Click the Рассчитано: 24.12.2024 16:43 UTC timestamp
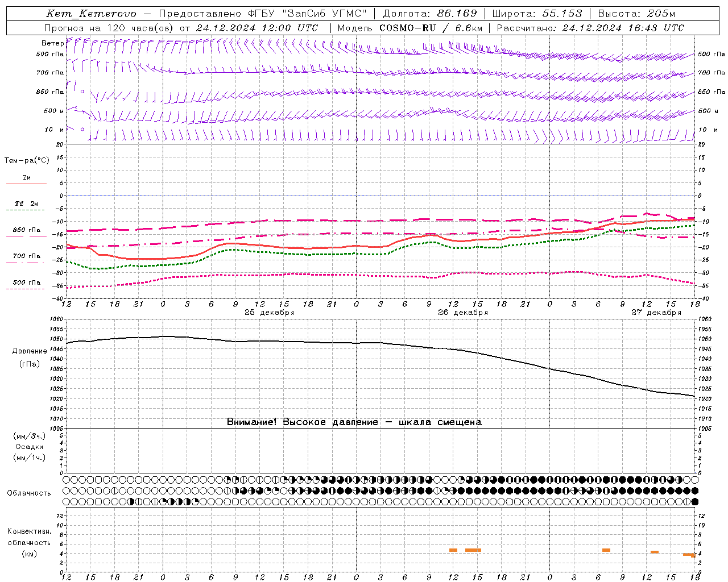The height and width of the screenshot is (582, 728). [x=590, y=28]
